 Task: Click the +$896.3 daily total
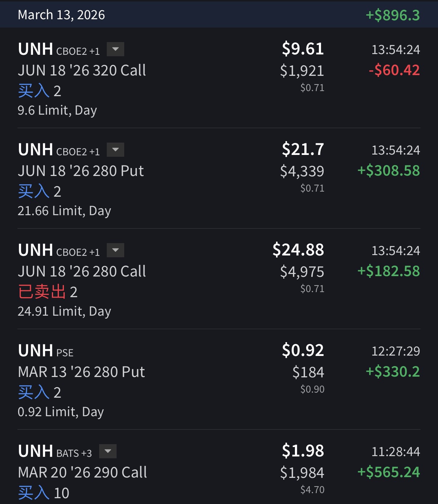(392, 15)
